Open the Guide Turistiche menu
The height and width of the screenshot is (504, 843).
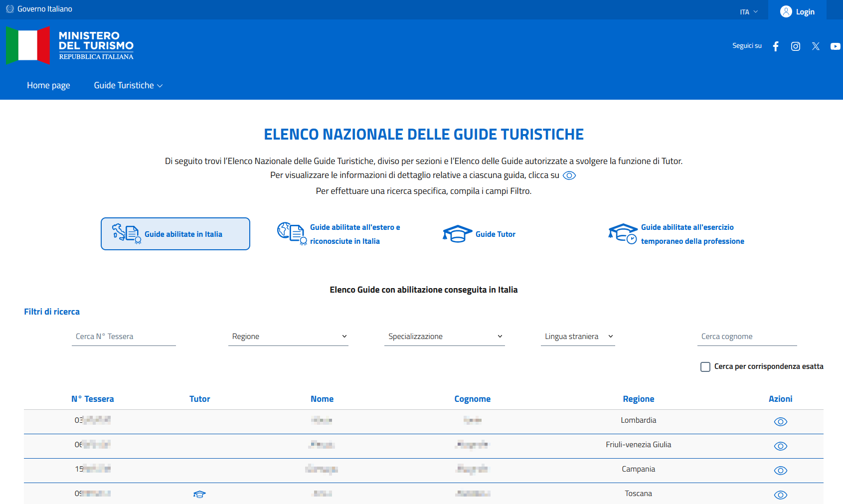[x=128, y=85]
